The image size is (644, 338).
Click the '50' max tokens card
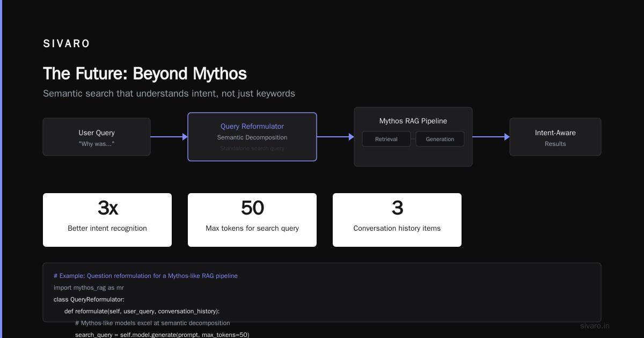click(x=252, y=220)
